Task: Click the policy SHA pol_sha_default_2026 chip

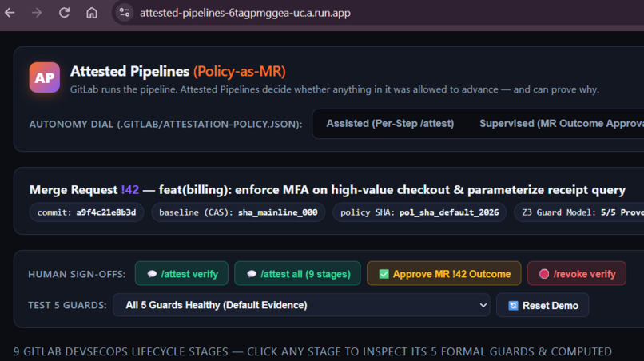Action: [x=419, y=212]
